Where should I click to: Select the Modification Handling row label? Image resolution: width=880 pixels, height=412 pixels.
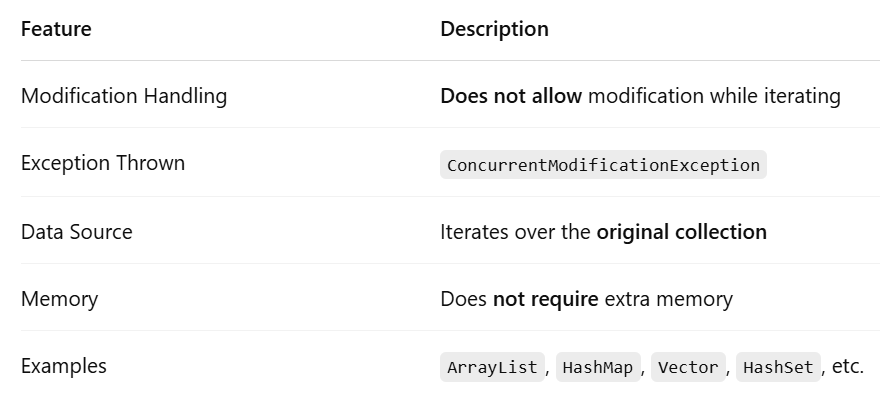pyautogui.click(x=124, y=96)
